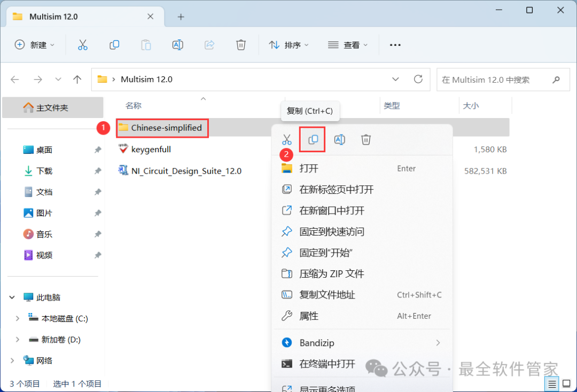Open the toolbar See more ellipsis menu
Screen dimensions: 577x392
[395, 45]
